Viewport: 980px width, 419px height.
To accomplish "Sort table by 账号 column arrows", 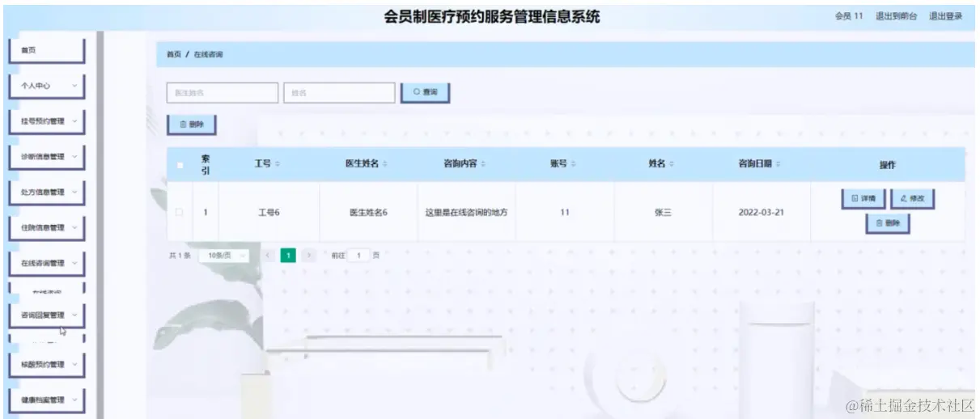I will (x=573, y=164).
